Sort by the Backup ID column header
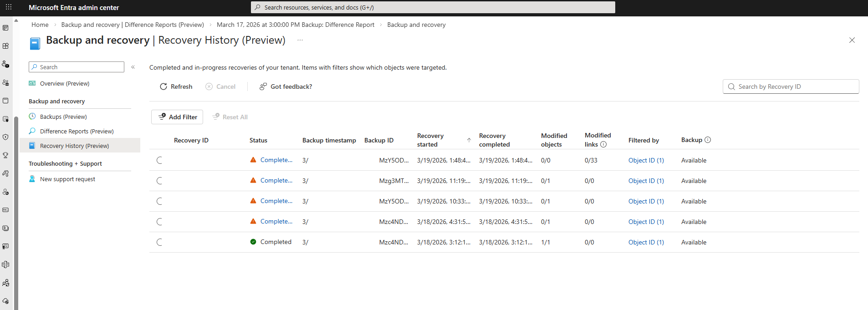Screen dimensions: 868x310 pos(379,140)
